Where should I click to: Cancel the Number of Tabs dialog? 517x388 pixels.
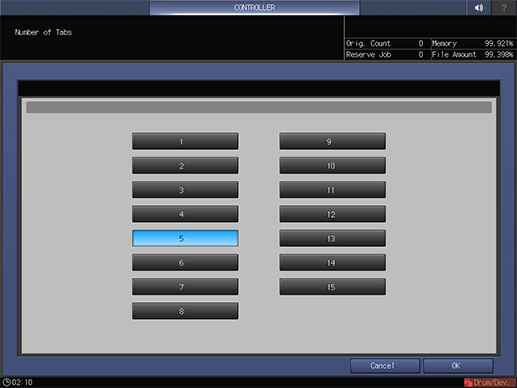[385, 366]
